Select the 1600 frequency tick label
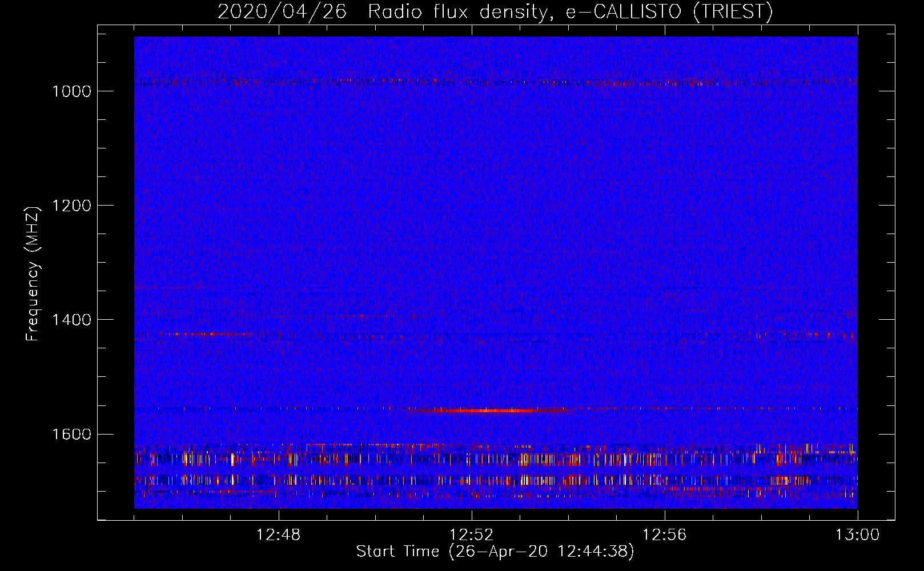Image resolution: width=924 pixels, height=571 pixels. [x=71, y=434]
